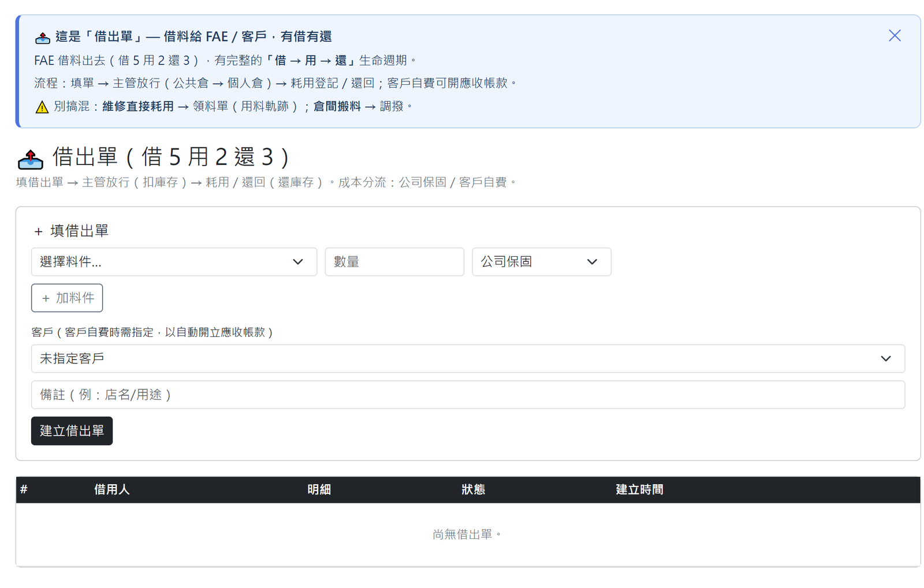Click the yellow warning triangle icon
This screenshot has height=588, width=924.
pos(42,107)
